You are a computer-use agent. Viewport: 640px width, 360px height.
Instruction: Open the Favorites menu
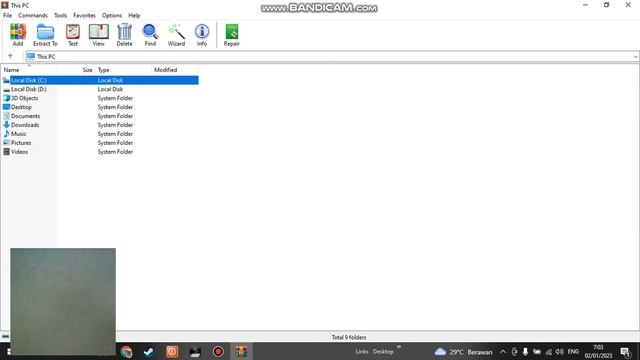84,16
